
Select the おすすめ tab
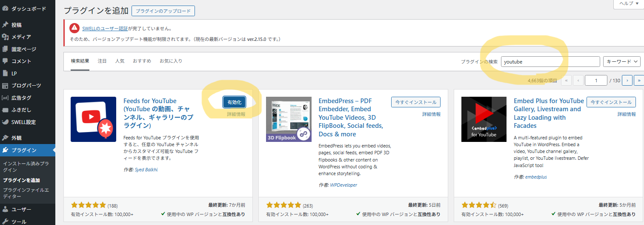142,61
